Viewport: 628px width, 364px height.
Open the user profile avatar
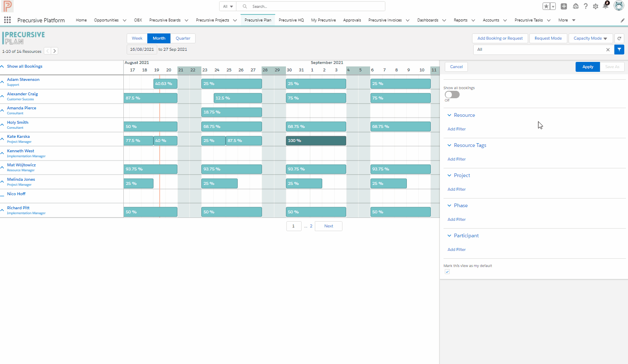click(x=619, y=6)
